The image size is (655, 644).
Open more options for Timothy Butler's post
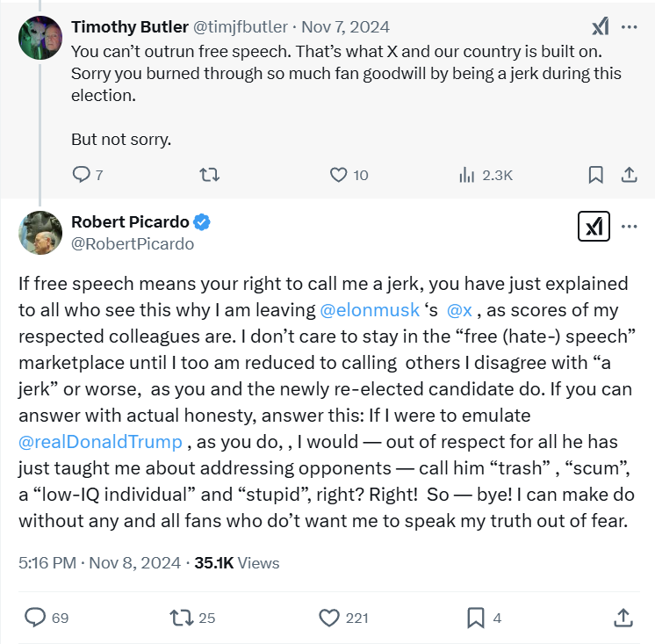click(x=629, y=27)
